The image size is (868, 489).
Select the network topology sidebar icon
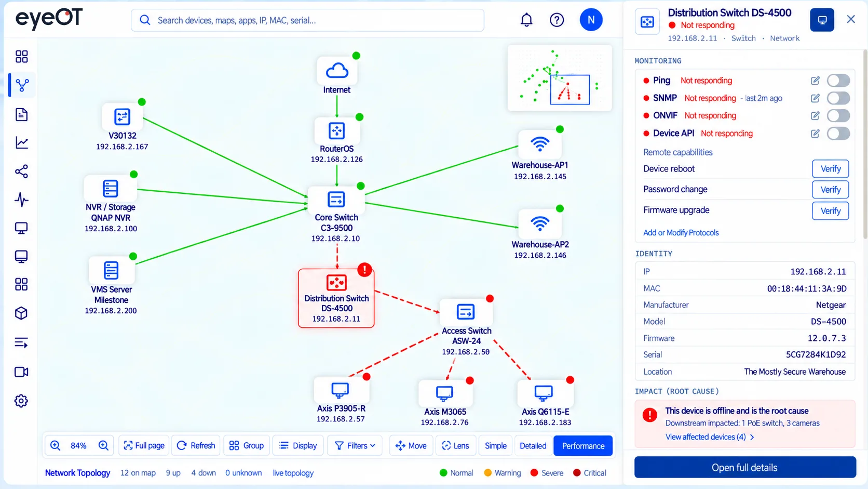click(22, 85)
